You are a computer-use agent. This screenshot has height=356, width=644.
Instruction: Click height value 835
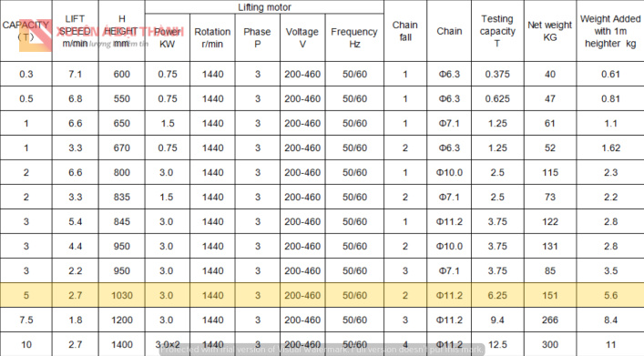[x=121, y=197]
